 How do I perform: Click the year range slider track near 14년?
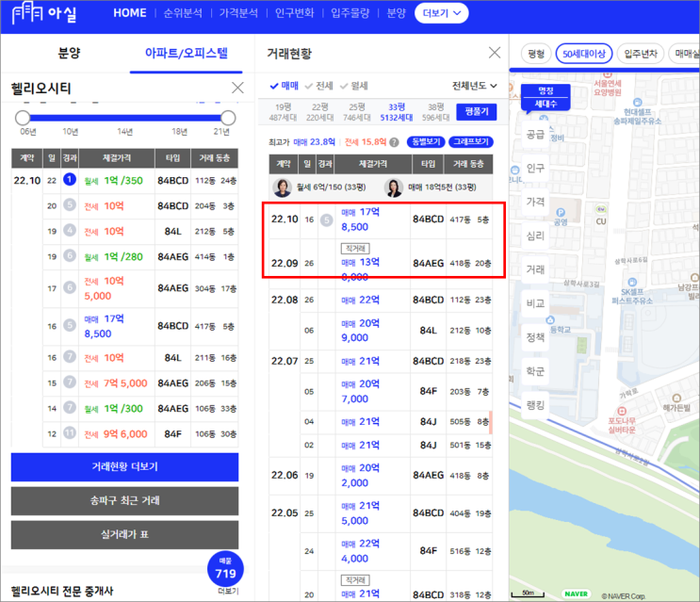click(125, 118)
